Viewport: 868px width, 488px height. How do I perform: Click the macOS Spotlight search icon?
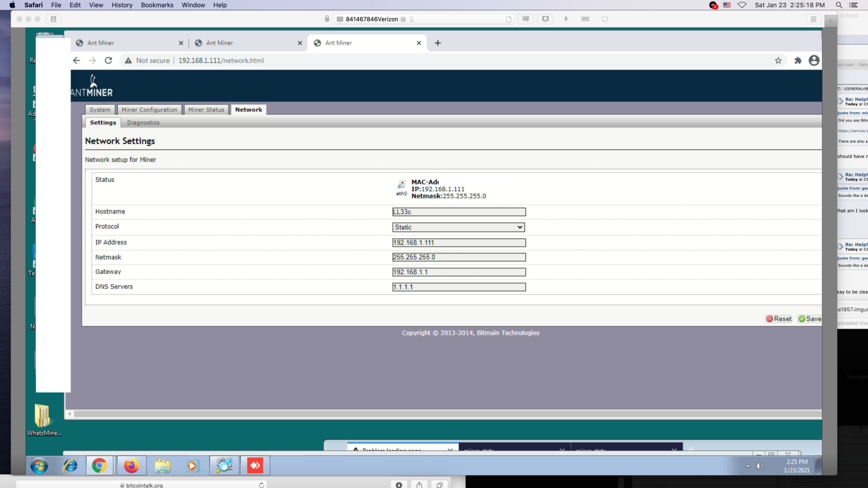click(x=839, y=5)
